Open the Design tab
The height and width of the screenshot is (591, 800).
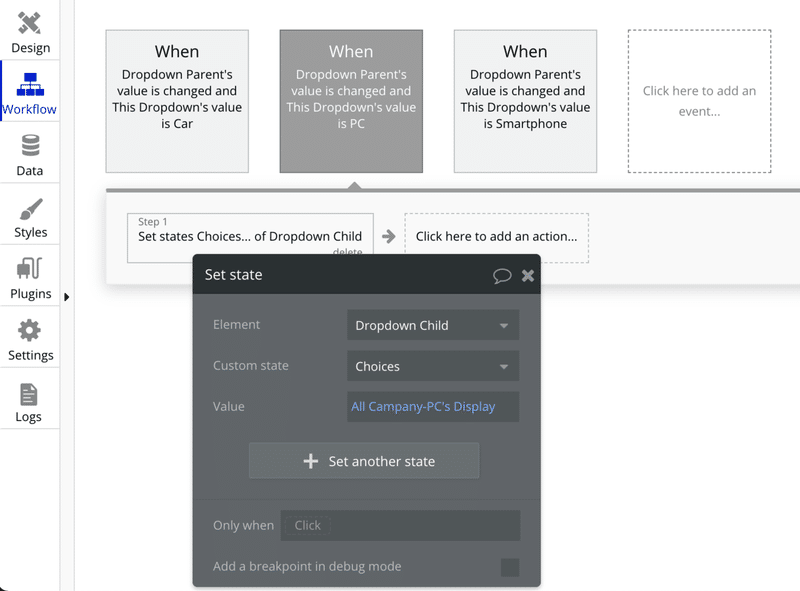(x=30, y=32)
